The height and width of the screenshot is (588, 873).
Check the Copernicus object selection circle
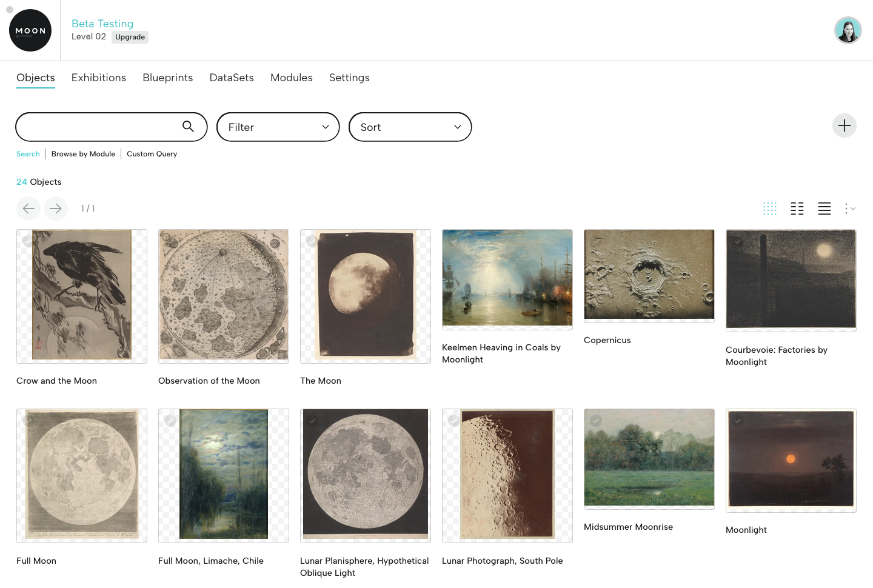(x=595, y=240)
